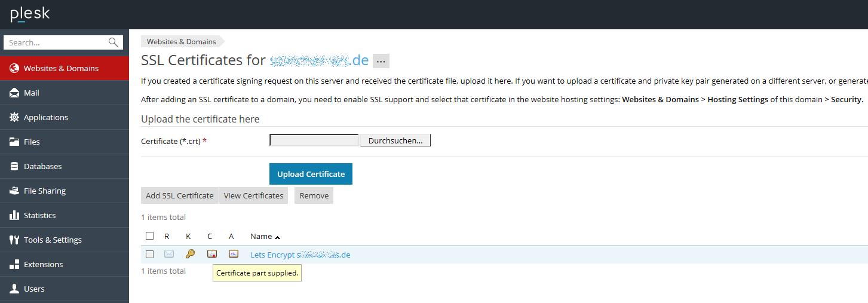868x303 pixels.
Task: Click the CA certificate icon in column A
Action: pyautogui.click(x=234, y=254)
